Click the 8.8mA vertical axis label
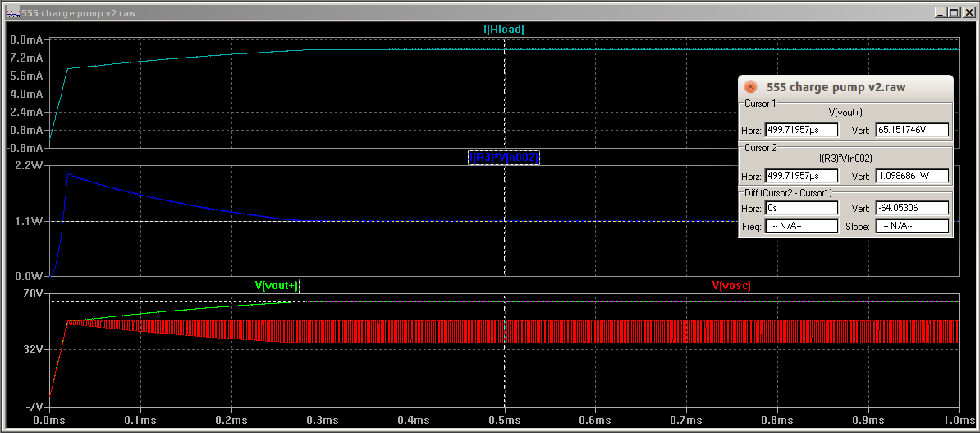The width and height of the screenshot is (980, 433). (x=26, y=40)
